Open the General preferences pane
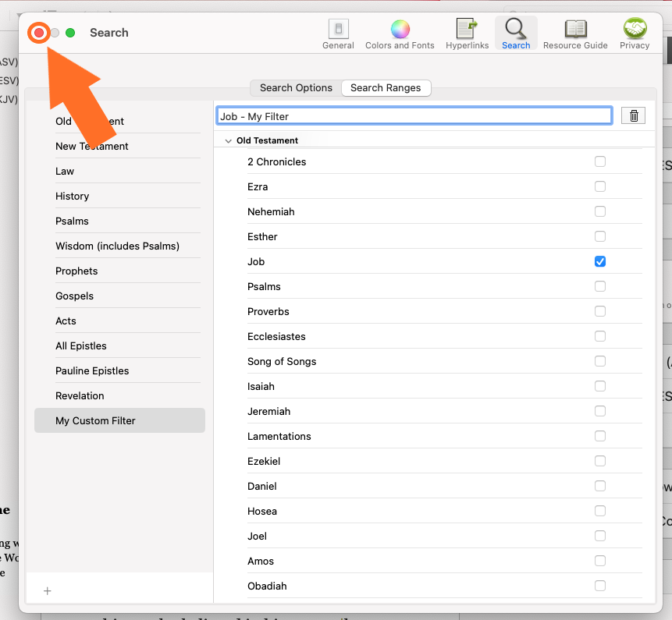This screenshot has width=672, height=620. tap(338, 33)
